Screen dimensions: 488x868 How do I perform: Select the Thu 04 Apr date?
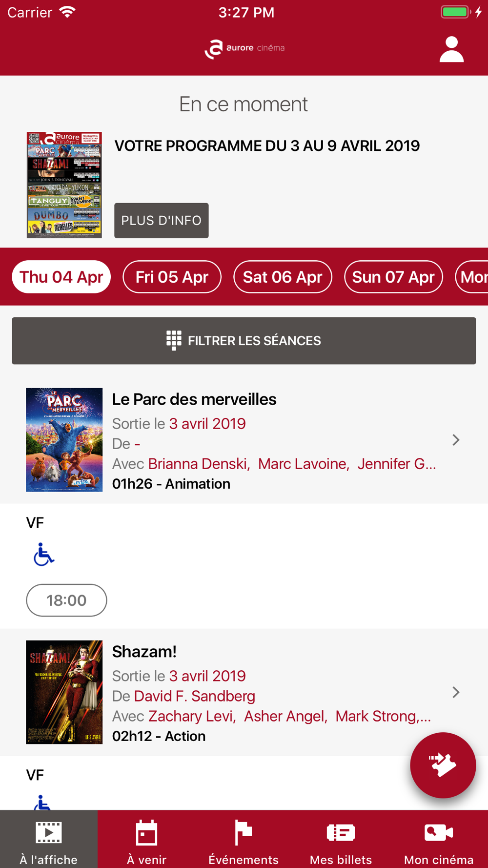coord(61,277)
